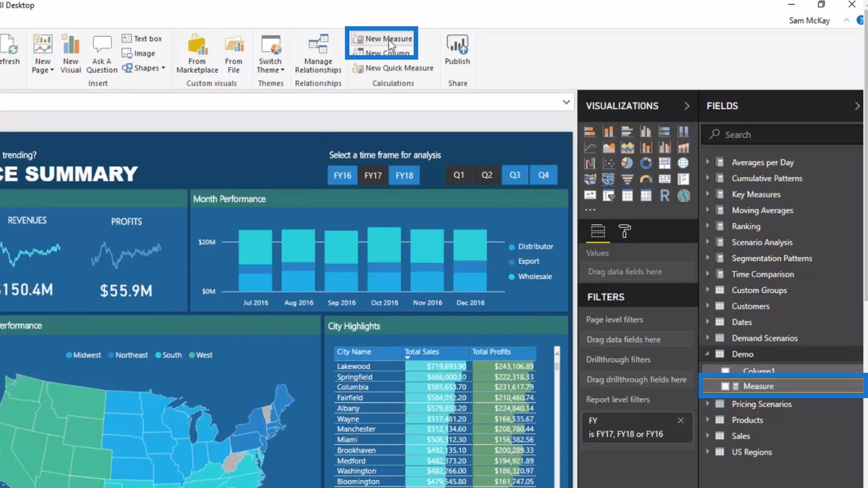Collapse the Visualizations pane
The width and height of the screenshot is (868, 488).
click(x=687, y=106)
